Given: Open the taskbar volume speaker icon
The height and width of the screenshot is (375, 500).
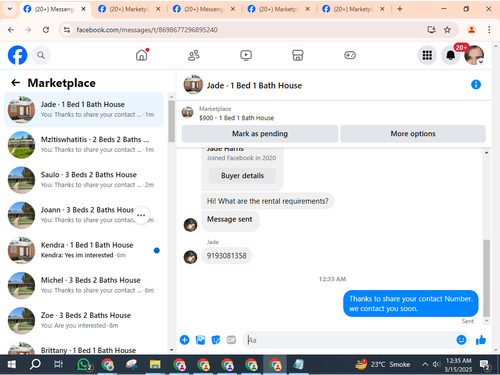Looking at the screenshot, I should (436, 364).
